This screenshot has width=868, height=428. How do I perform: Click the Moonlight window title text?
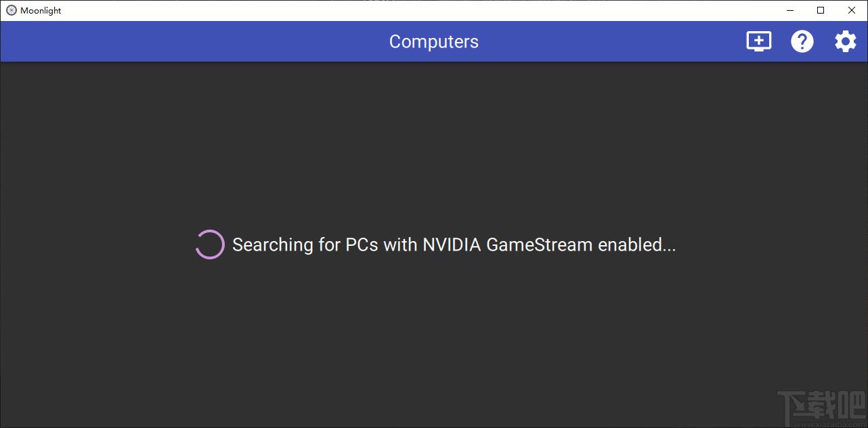pyautogui.click(x=41, y=10)
